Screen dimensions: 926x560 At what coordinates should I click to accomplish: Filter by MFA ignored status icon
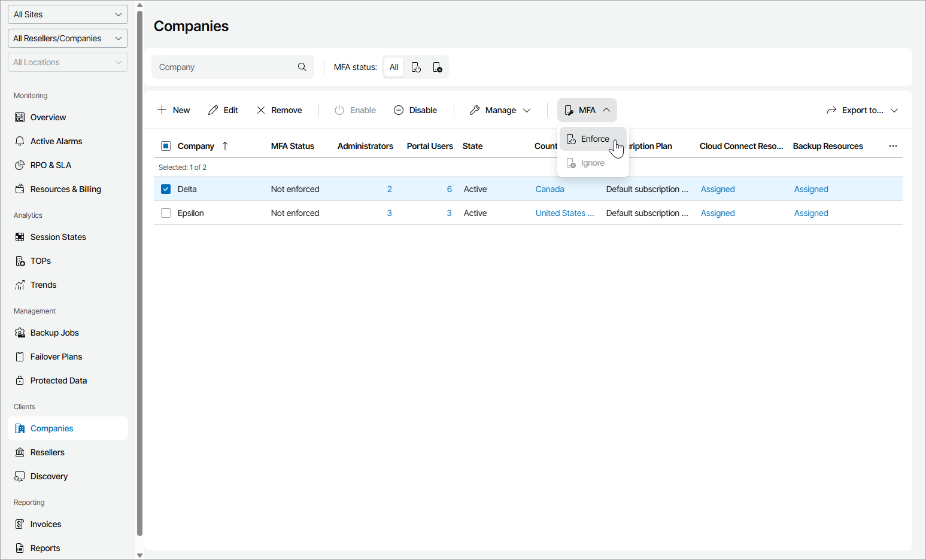click(438, 67)
